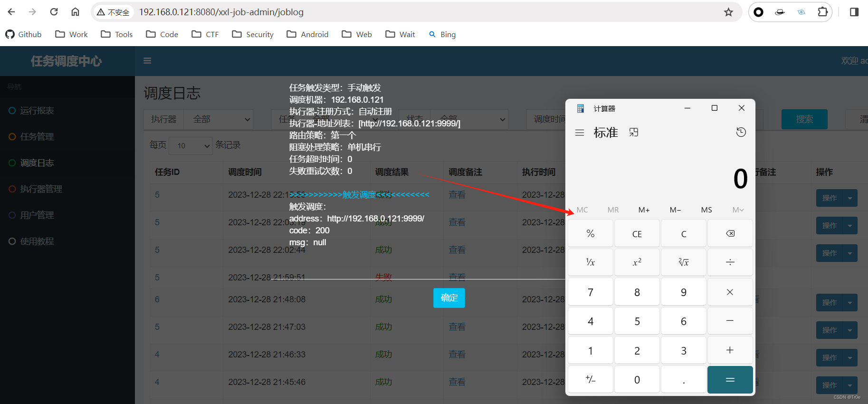The height and width of the screenshot is (404, 868).
Task: Click Calculator reciprocal 1/x key
Action: point(591,262)
